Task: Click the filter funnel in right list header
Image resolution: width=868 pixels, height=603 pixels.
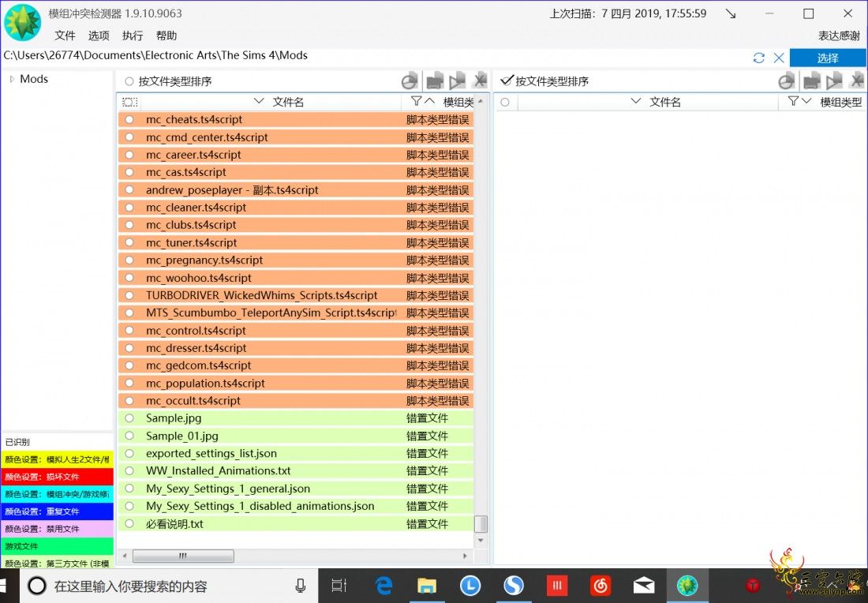Action: click(793, 101)
